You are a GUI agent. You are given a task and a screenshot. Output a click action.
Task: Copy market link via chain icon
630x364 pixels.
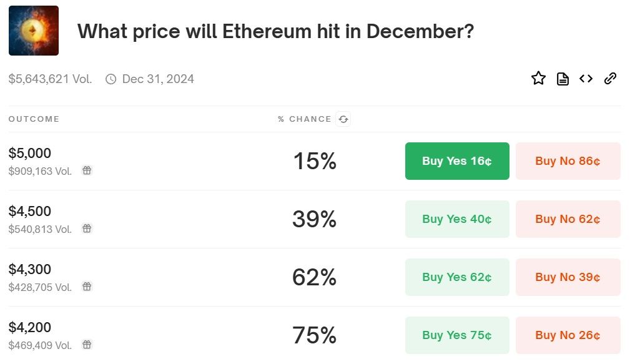coord(610,79)
